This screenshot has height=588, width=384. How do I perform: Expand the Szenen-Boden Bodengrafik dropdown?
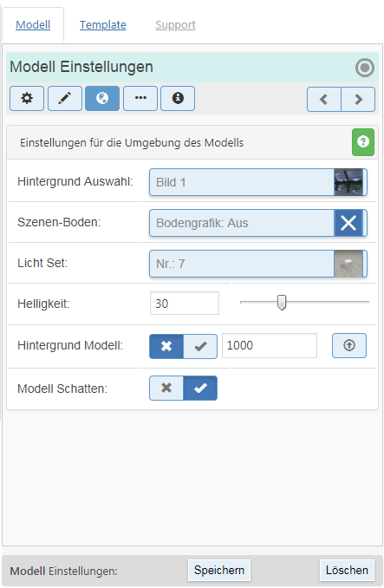(x=258, y=223)
